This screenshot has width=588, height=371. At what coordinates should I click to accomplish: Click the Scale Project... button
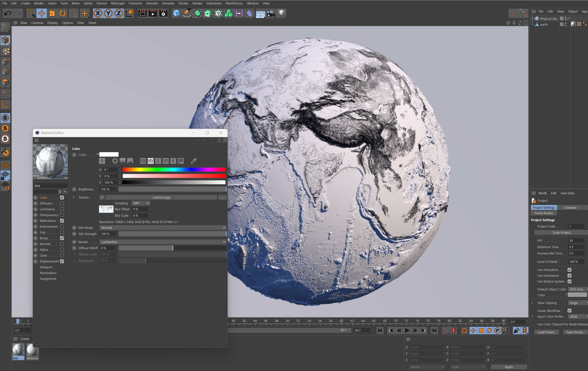(562, 233)
